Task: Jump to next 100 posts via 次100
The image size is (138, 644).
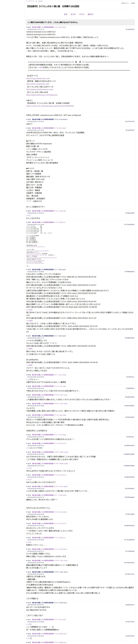Action: point(82,14)
